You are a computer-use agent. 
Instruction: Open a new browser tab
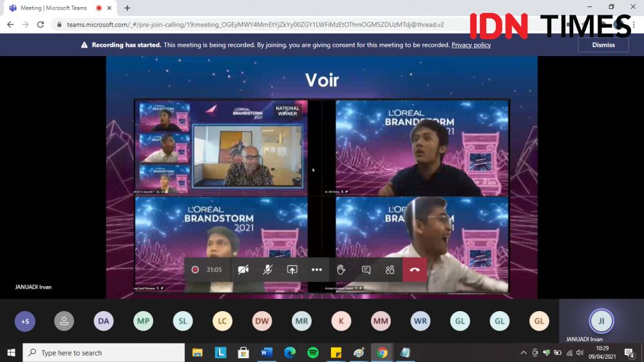128,8
